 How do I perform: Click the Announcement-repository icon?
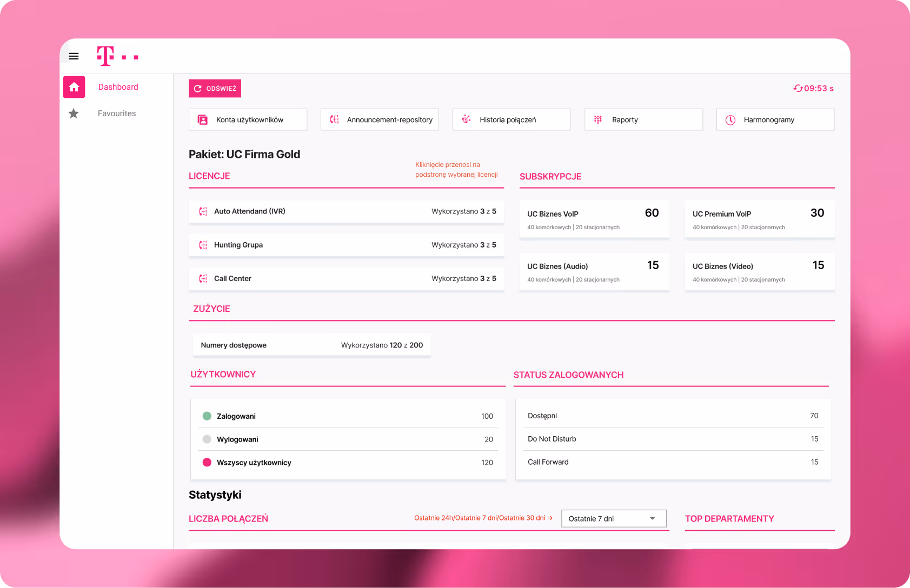335,119
